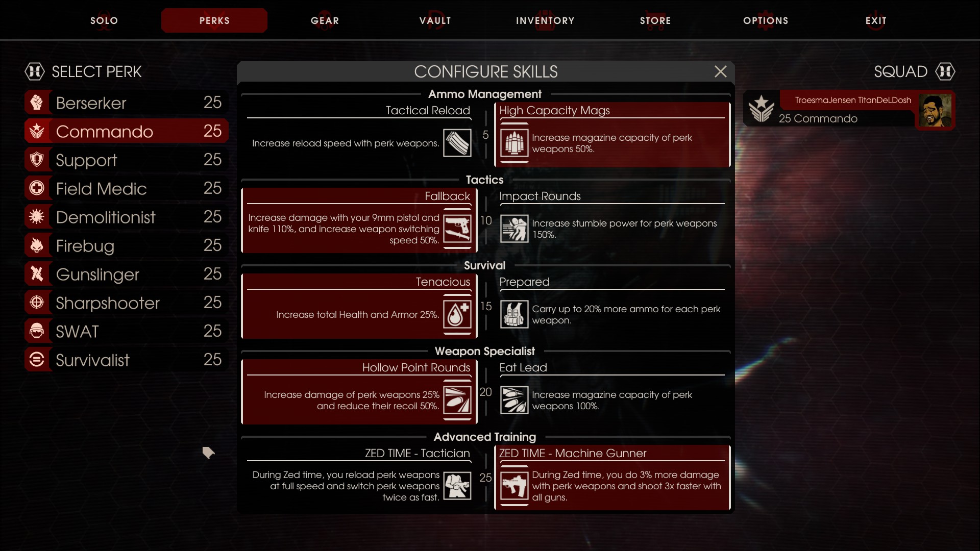Close the Configure Skills panel
Screen dimensions: 980x551
pyautogui.click(x=720, y=71)
